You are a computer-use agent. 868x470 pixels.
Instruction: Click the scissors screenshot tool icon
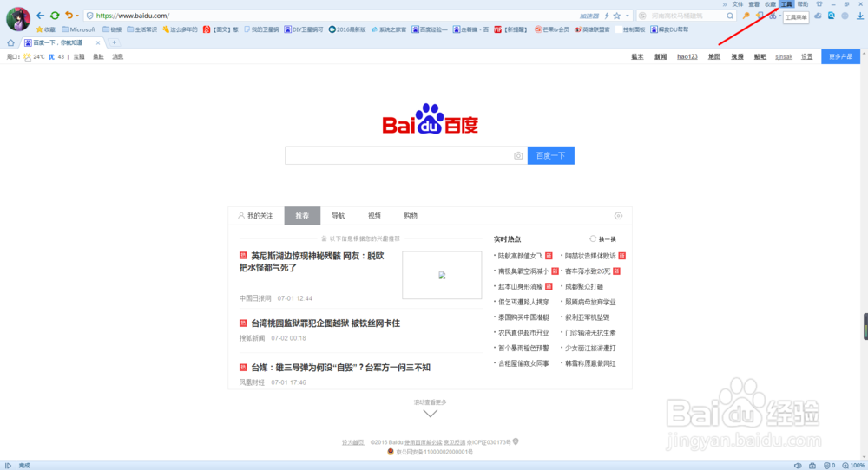pos(773,16)
